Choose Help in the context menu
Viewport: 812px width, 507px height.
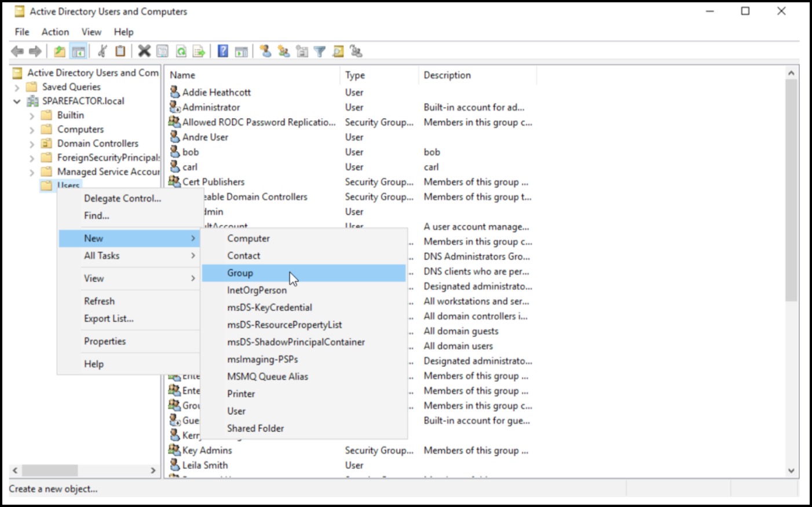click(x=129, y=363)
